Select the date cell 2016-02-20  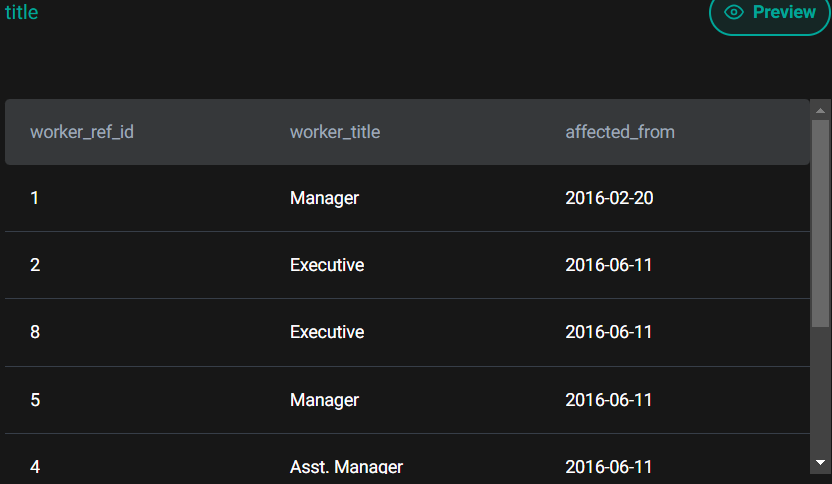click(x=609, y=198)
